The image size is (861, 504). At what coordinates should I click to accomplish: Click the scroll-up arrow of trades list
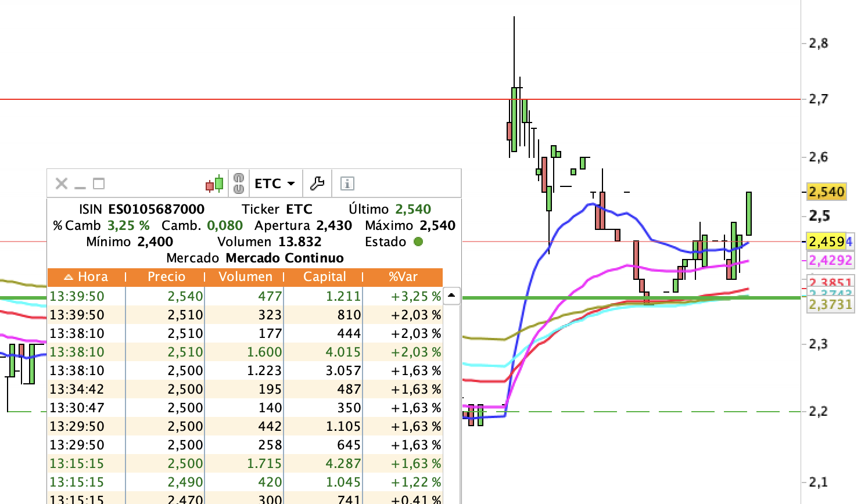(x=451, y=296)
